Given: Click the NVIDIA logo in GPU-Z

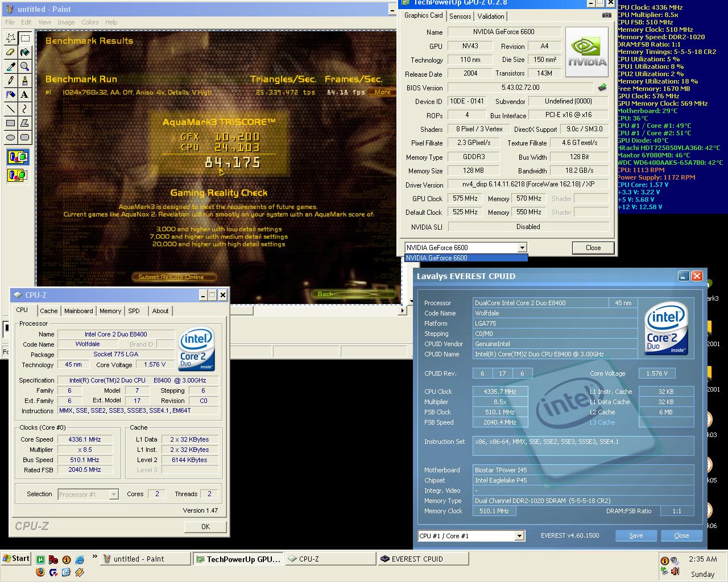Looking at the screenshot, I should (x=587, y=51).
